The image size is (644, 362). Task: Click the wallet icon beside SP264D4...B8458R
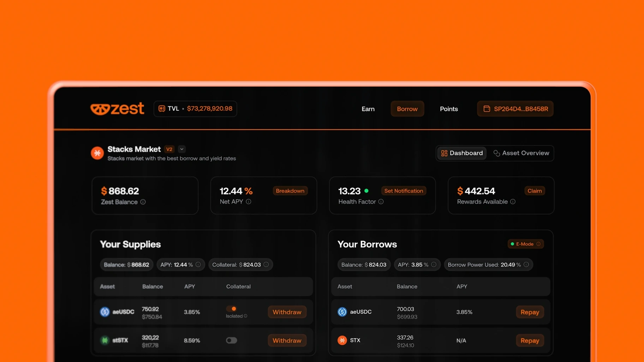tap(487, 109)
